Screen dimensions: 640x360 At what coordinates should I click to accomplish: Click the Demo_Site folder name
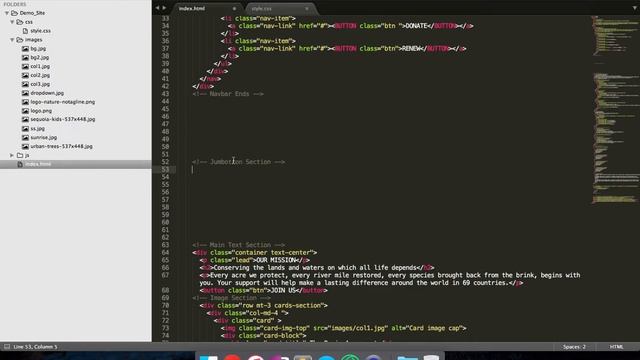pyautogui.click(x=32, y=13)
